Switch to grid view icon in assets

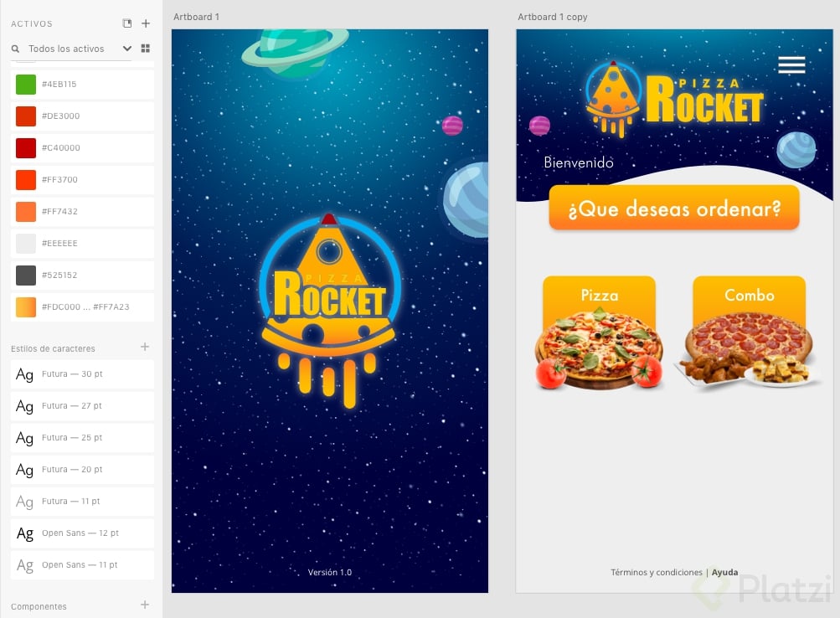pos(145,49)
